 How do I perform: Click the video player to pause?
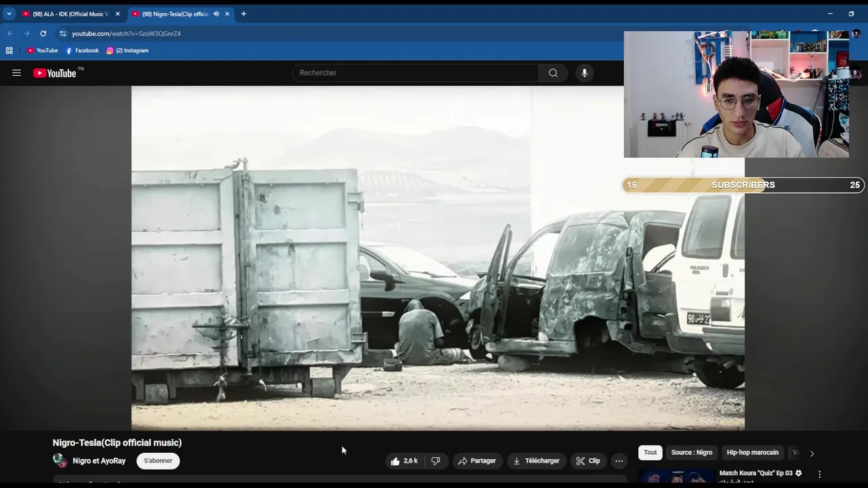[437, 258]
